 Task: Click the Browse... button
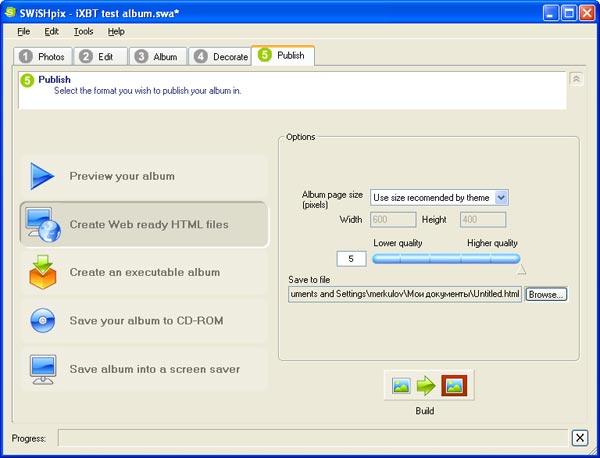(546, 294)
